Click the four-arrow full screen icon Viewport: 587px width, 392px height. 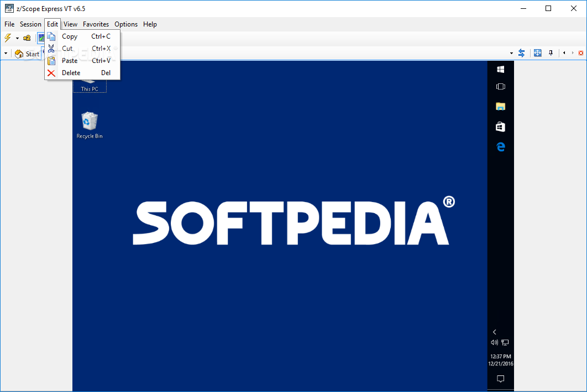538,53
